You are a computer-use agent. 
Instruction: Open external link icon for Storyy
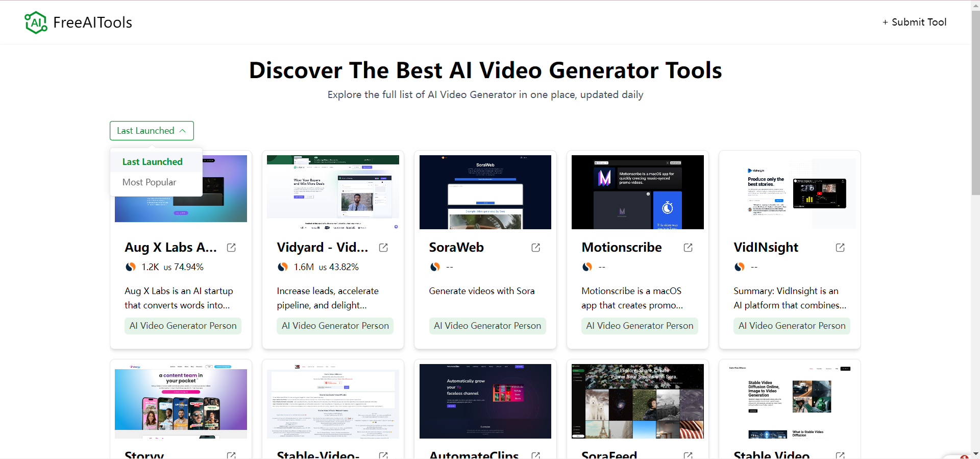(231, 455)
